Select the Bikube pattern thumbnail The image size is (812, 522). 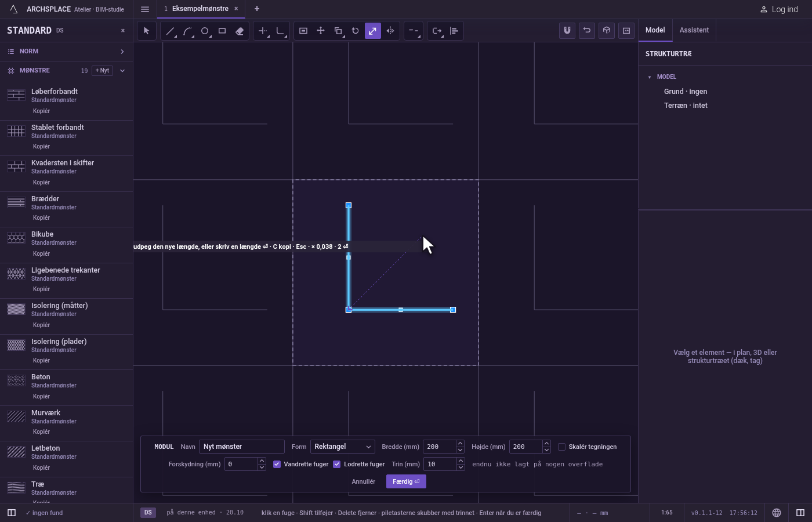click(x=16, y=238)
